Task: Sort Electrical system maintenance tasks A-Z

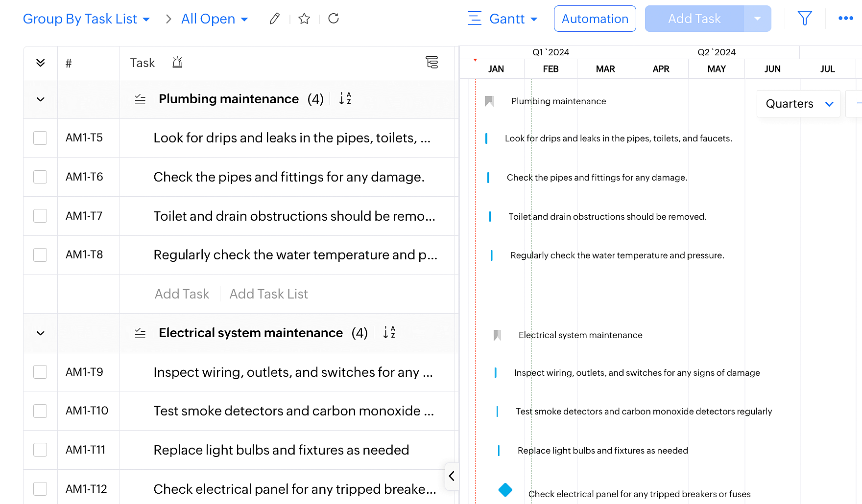Action: click(389, 333)
